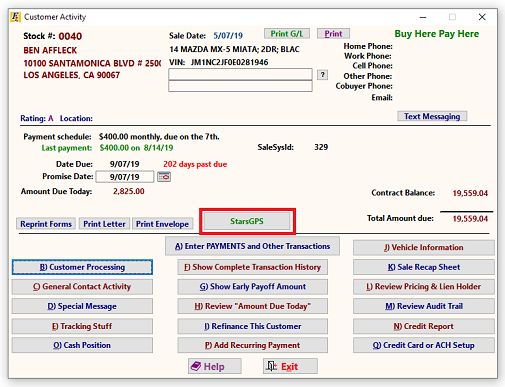Close the Customer Activity window
The image size is (505, 387).
coord(482,17)
